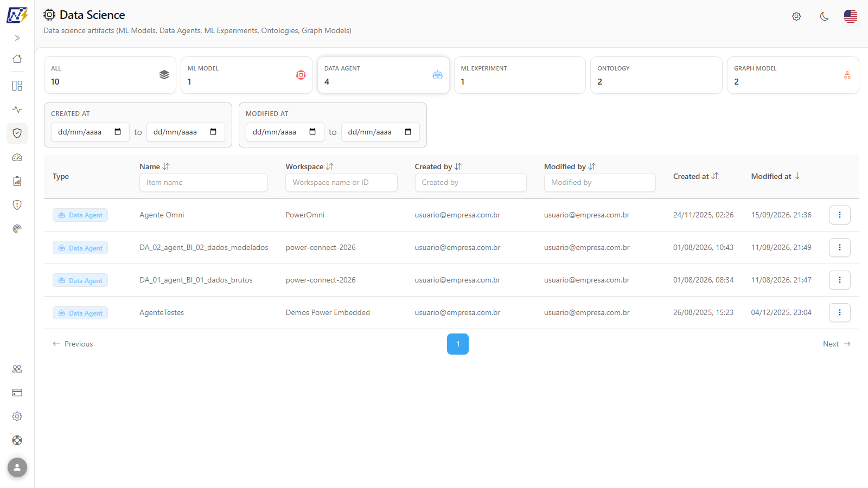
Task: Toggle dark mode moon icon
Action: (824, 16)
